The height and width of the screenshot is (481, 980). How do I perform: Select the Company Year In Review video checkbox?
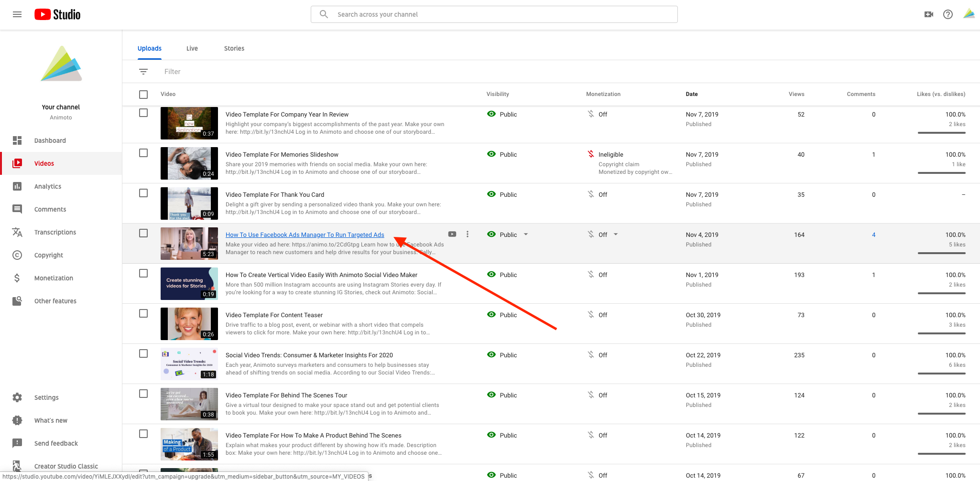(143, 113)
